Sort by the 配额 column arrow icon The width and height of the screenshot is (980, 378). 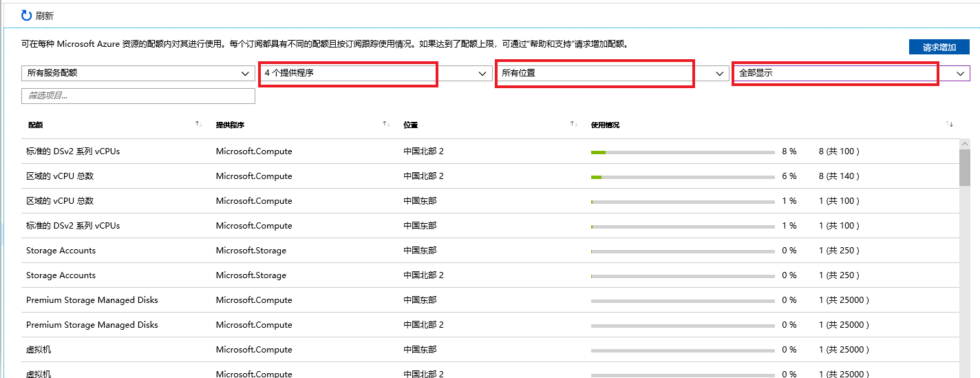[x=198, y=125]
